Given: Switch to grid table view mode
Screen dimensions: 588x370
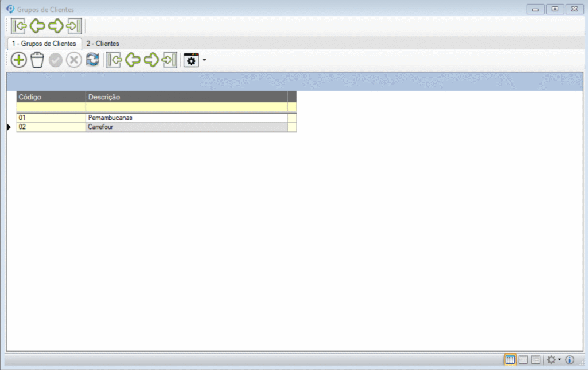Looking at the screenshot, I should coord(509,360).
